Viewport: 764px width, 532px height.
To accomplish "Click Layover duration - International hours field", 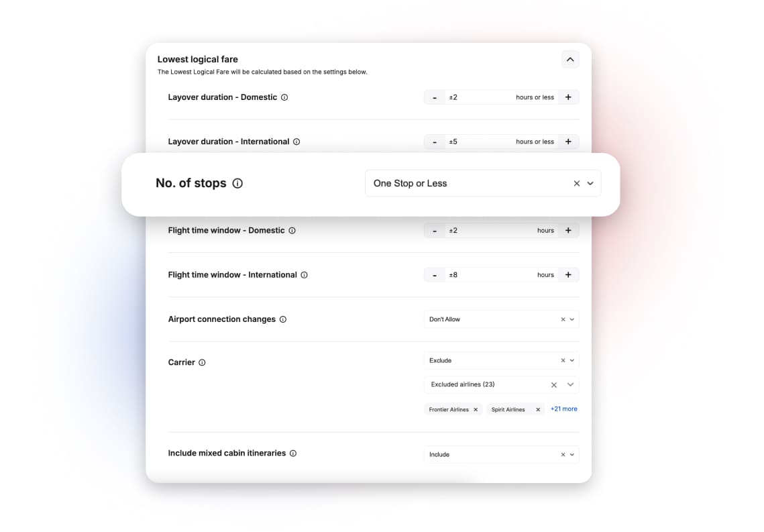I will tap(480, 142).
